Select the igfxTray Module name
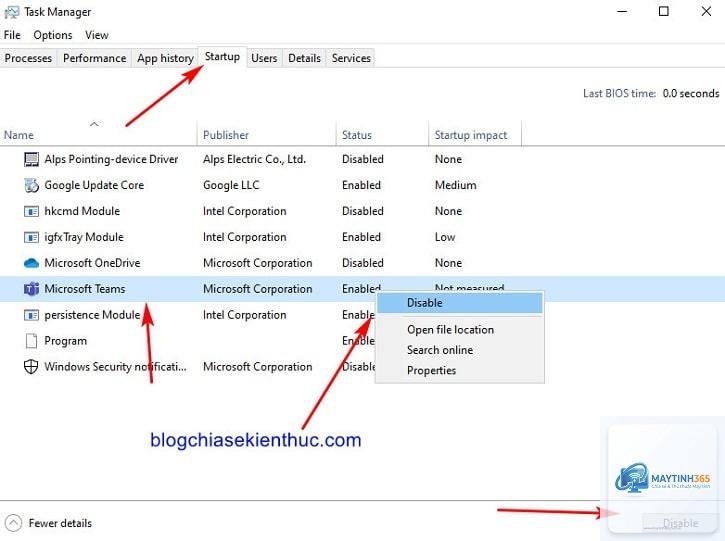The image size is (725, 541). tap(84, 237)
